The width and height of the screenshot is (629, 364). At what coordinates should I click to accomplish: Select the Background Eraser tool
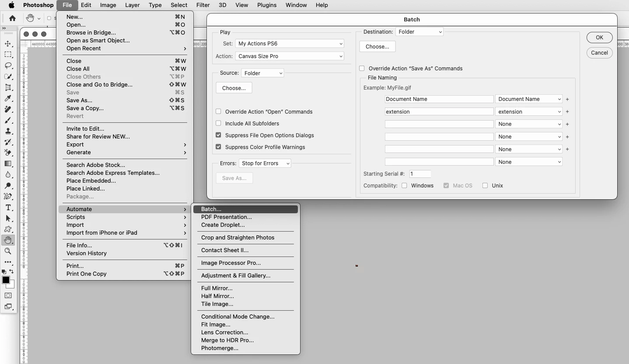point(8,153)
